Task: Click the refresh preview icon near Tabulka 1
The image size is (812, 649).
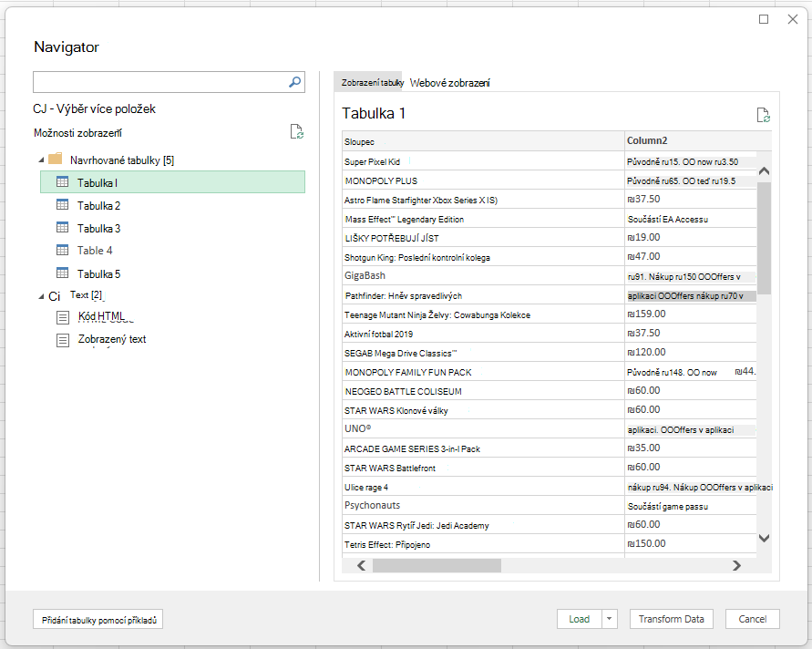Action: click(764, 115)
